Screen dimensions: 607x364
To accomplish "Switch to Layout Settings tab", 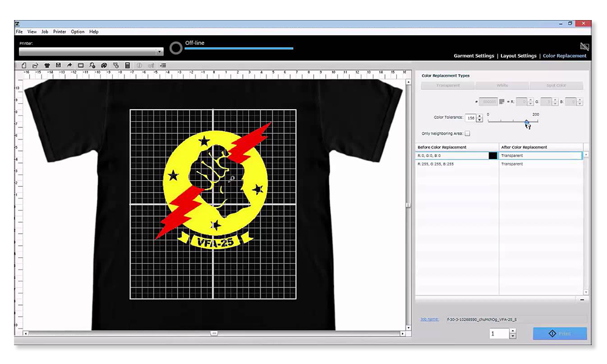I will coord(518,56).
